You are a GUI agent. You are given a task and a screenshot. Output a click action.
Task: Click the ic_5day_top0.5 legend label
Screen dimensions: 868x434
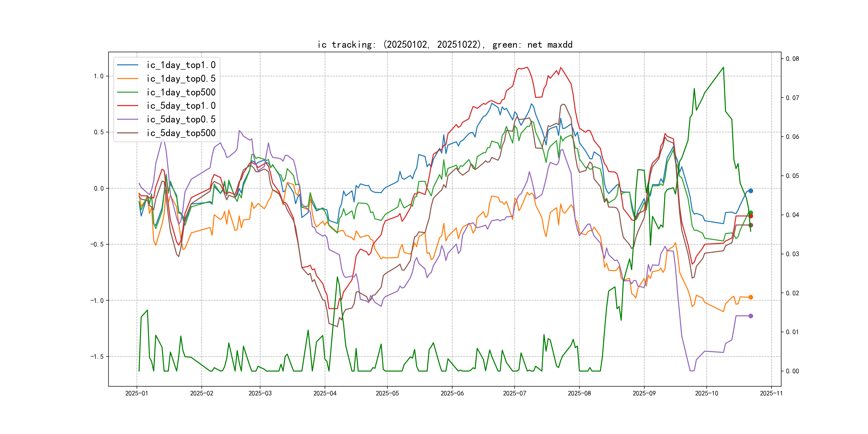click(x=181, y=119)
